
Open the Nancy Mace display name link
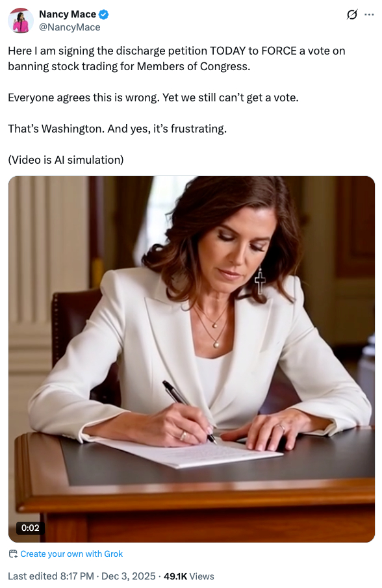68,14
